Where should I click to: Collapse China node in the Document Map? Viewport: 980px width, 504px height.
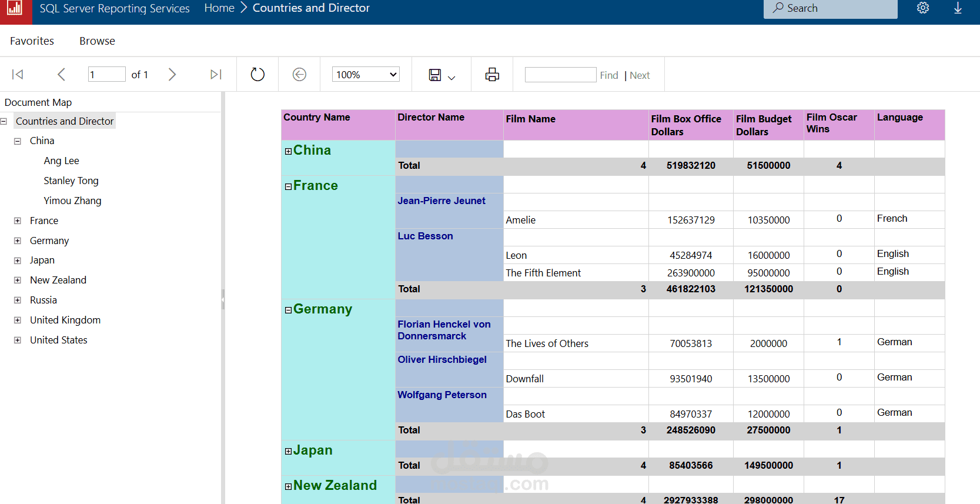pyautogui.click(x=18, y=141)
